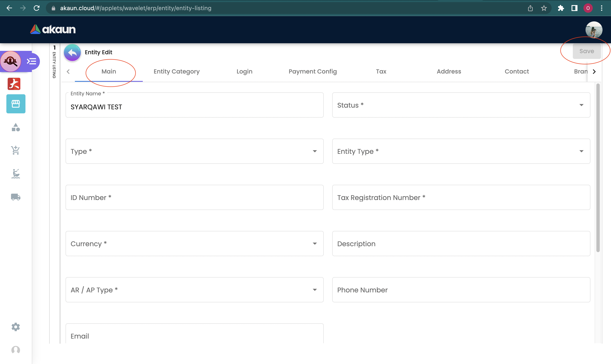Click the delivery truck sidebar icon
Viewport: 611px width, 364px height.
coord(16,197)
